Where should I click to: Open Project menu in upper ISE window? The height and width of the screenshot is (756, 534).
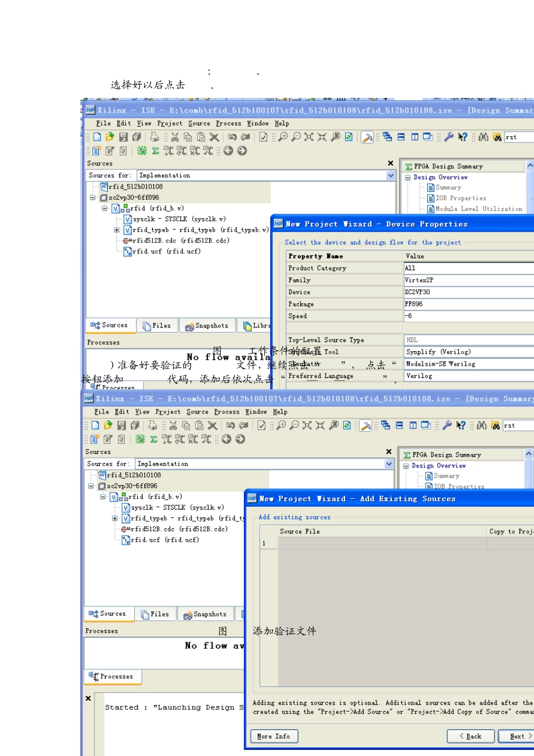tap(170, 123)
